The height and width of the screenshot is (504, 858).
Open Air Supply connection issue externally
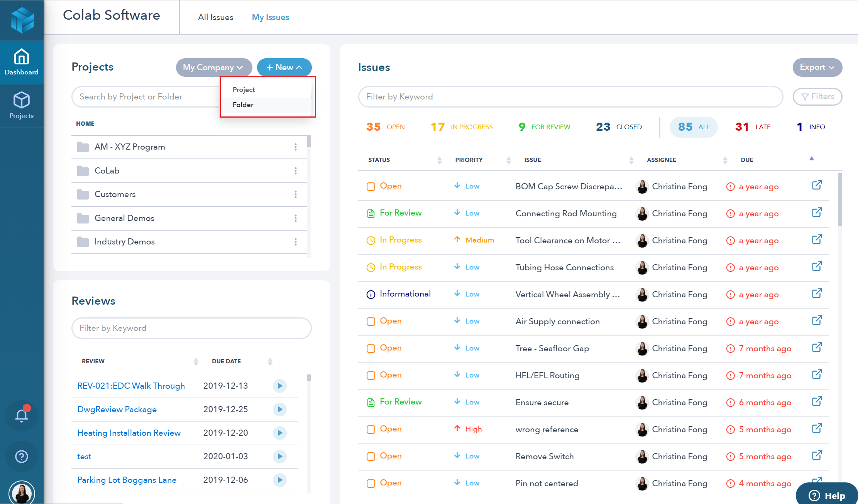click(817, 320)
